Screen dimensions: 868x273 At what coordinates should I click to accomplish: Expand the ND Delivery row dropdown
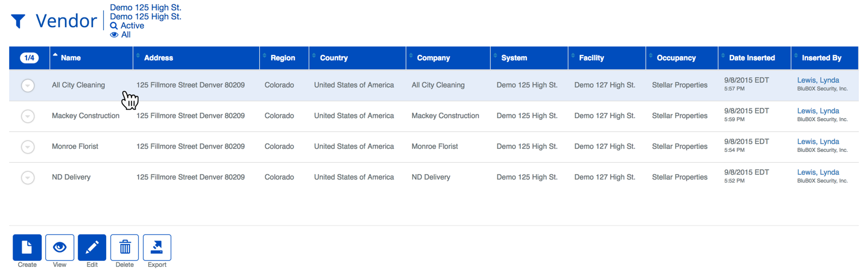28,178
